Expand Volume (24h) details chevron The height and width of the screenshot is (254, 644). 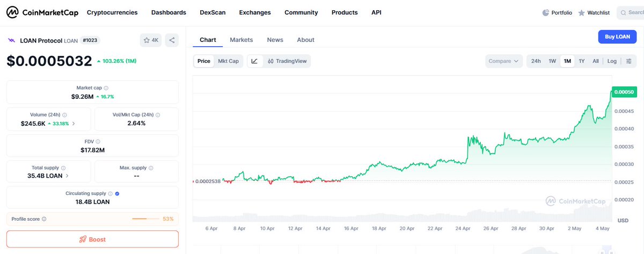click(x=74, y=124)
